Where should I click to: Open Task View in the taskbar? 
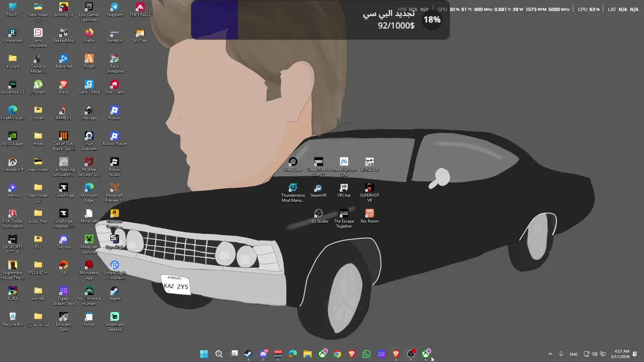[x=234, y=354]
